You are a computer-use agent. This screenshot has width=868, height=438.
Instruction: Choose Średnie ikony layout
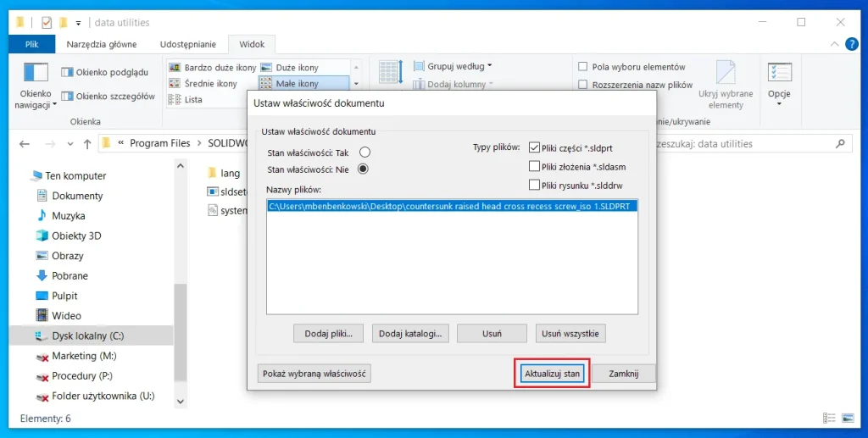coord(203,84)
